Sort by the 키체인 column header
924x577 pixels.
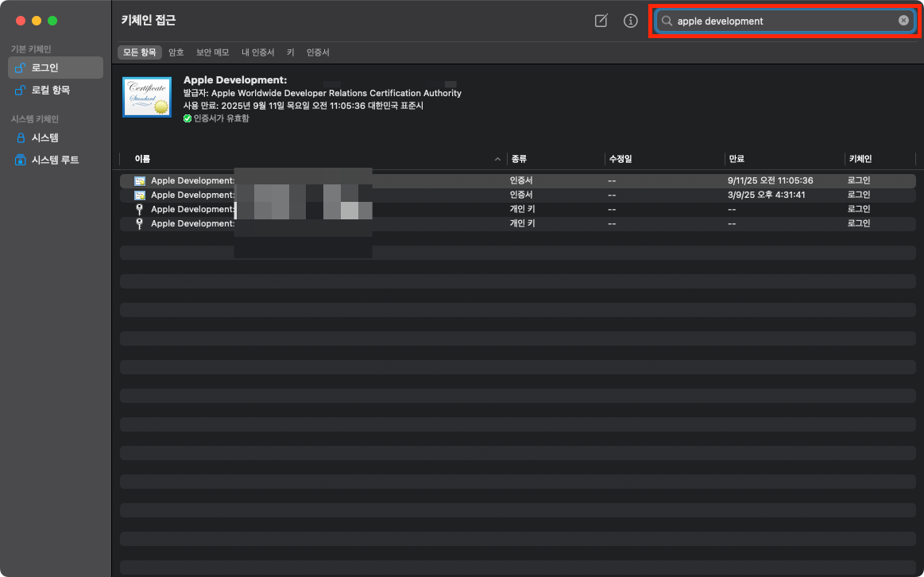(x=860, y=159)
